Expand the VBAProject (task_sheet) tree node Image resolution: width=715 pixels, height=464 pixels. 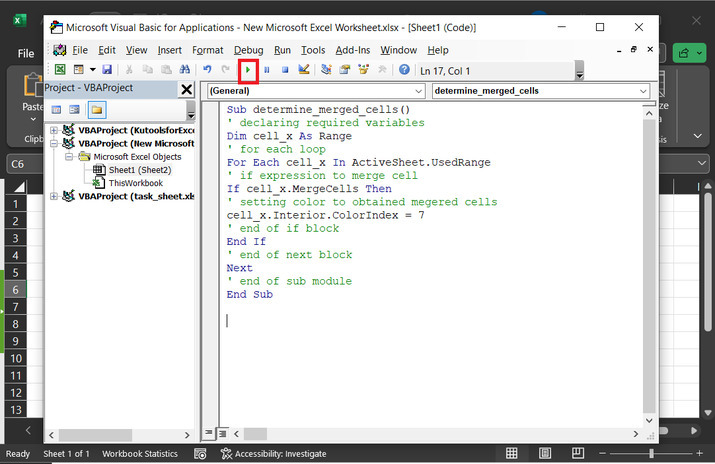54,196
